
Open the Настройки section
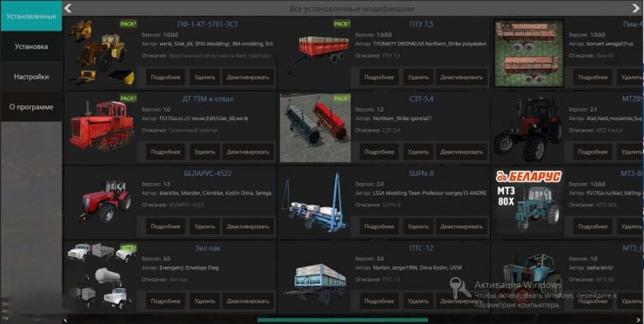[x=31, y=77]
